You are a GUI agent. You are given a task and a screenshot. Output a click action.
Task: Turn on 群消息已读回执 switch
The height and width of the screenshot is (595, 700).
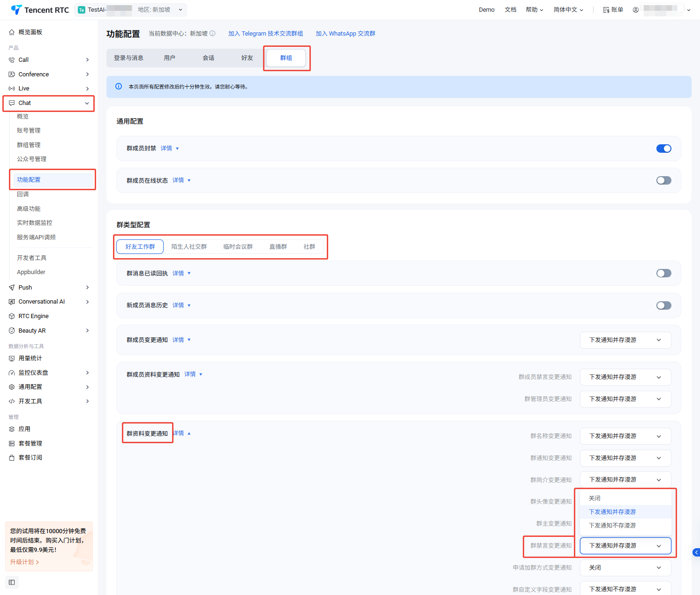664,273
